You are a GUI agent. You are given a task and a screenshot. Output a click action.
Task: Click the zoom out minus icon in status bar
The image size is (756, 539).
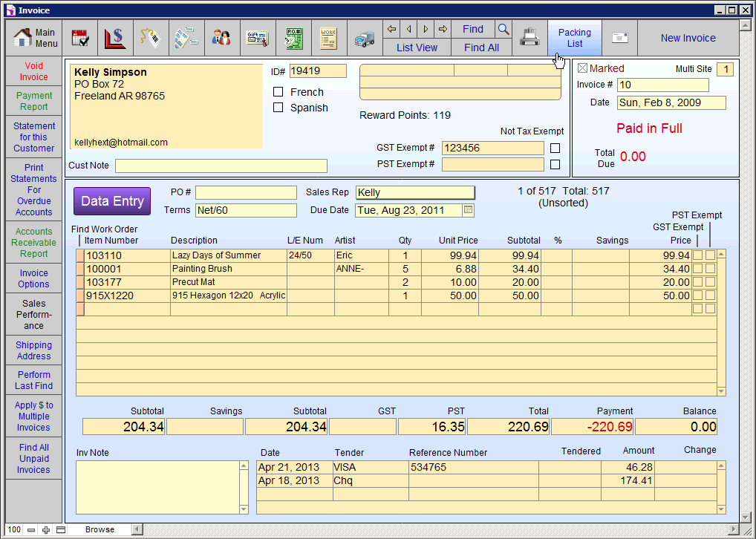(x=31, y=530)
